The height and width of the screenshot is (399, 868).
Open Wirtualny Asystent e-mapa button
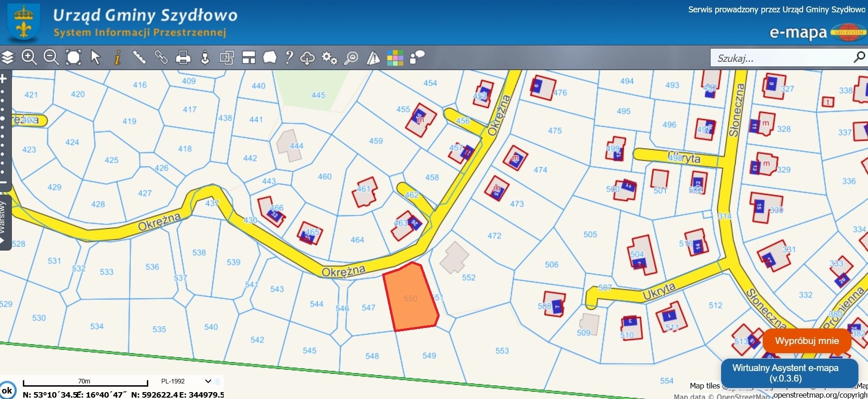click(x=785, y=373)
